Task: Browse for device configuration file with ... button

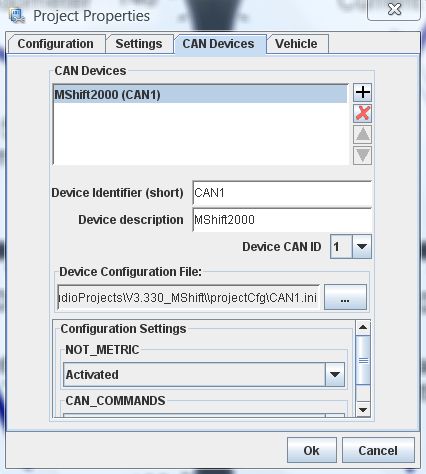Action: [x=345, y=297]
